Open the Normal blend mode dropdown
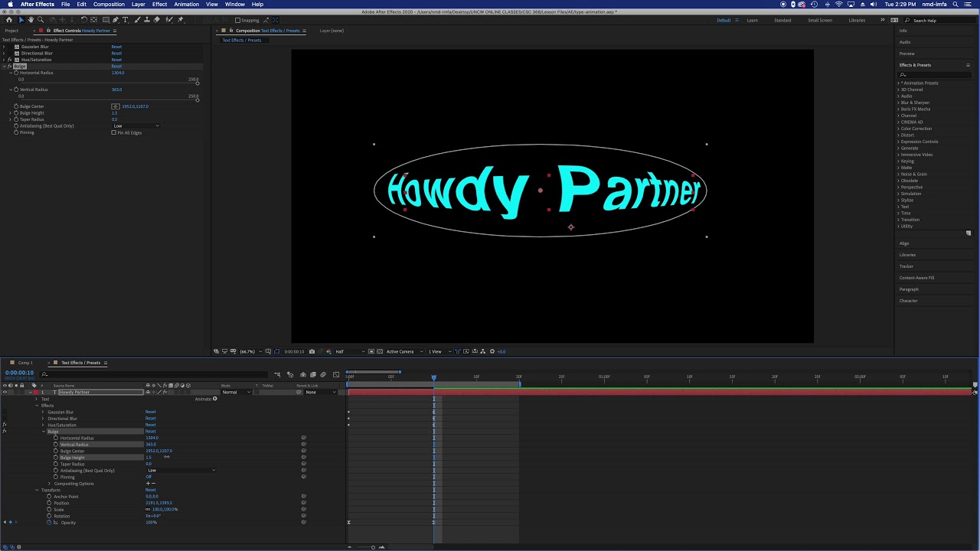Viewport: 980px width, 551px height. point(236,392)
